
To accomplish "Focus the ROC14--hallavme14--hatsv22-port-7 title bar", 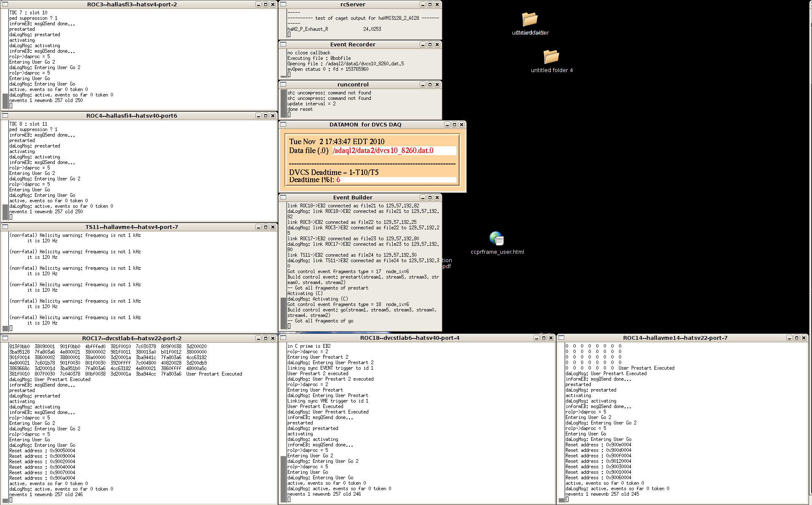I will tap(675, 338).
